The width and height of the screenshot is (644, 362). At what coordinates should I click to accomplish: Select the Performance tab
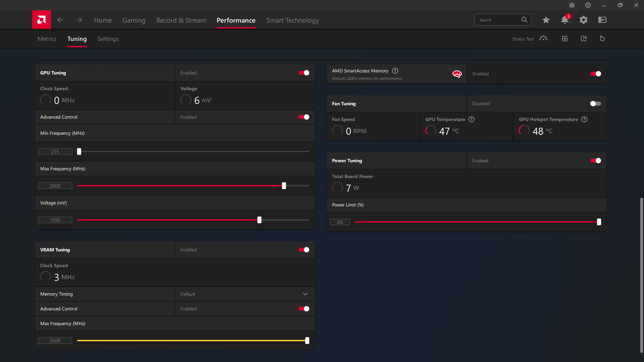[x=236, y=20]
